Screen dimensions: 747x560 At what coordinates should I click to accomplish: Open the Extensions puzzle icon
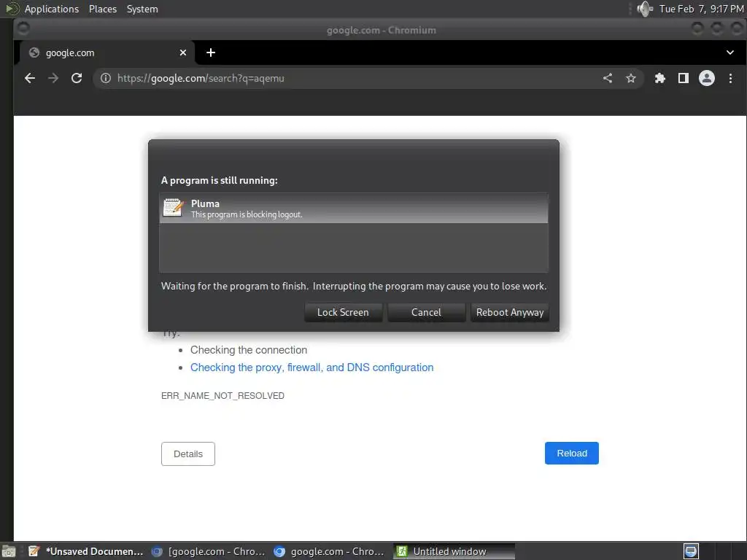(x=659, y=78)
